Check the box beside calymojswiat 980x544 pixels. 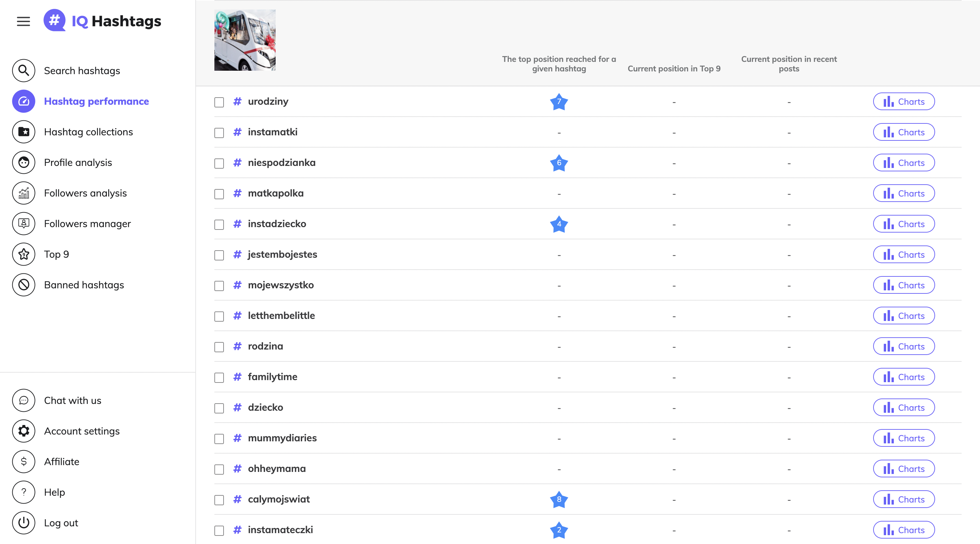coord(219,499)
